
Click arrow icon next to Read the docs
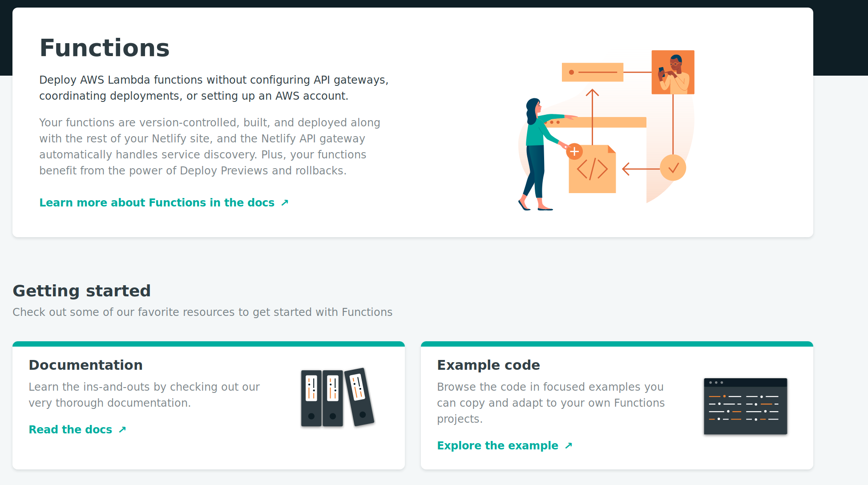tap(122, 430)
